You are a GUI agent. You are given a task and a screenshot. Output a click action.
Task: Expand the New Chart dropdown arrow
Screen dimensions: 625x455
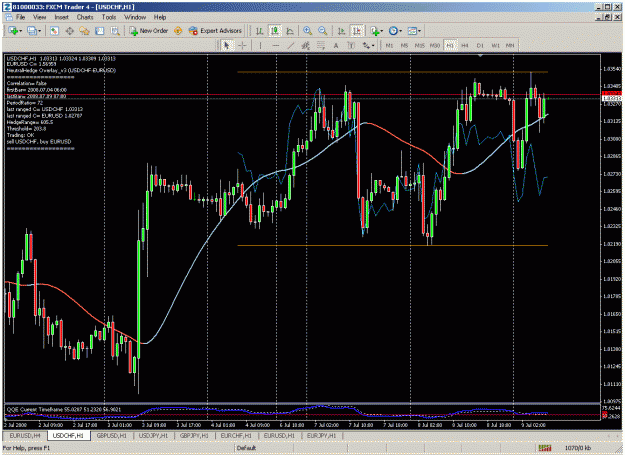point(20,31)
